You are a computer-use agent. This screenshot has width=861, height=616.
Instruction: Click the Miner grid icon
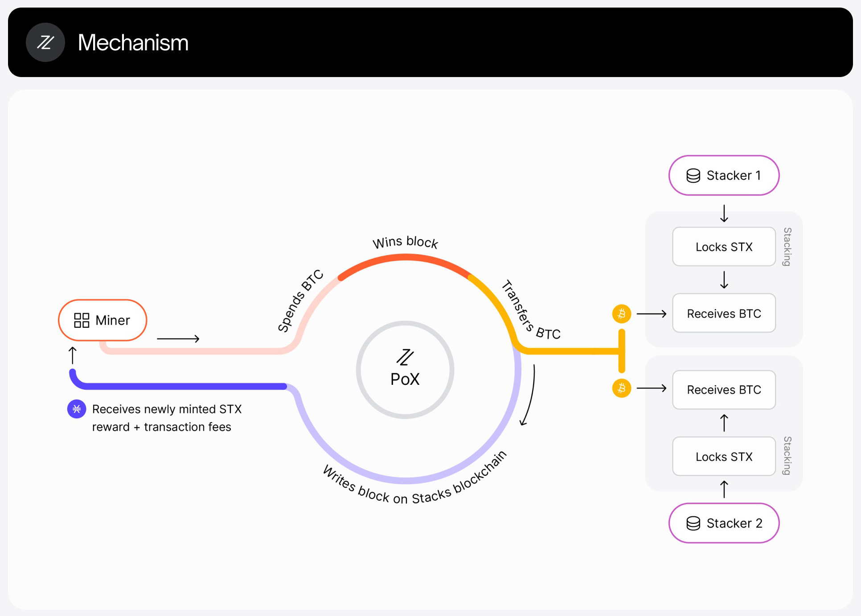82,320
